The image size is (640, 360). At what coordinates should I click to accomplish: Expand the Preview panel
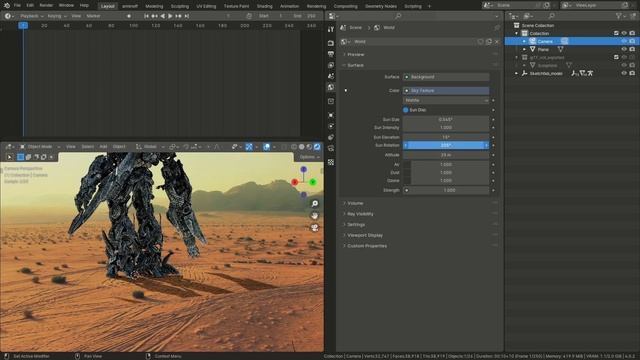pyautogui.click(x=356, y=54)
